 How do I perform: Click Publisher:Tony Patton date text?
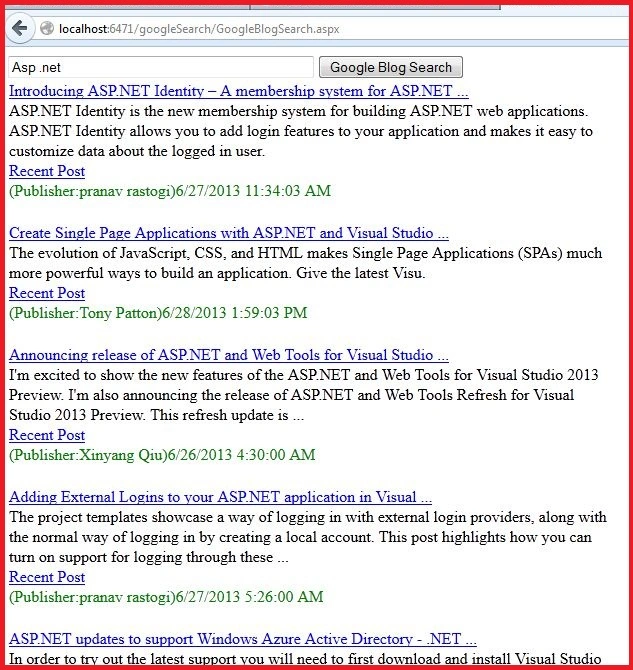coord(158,313)
